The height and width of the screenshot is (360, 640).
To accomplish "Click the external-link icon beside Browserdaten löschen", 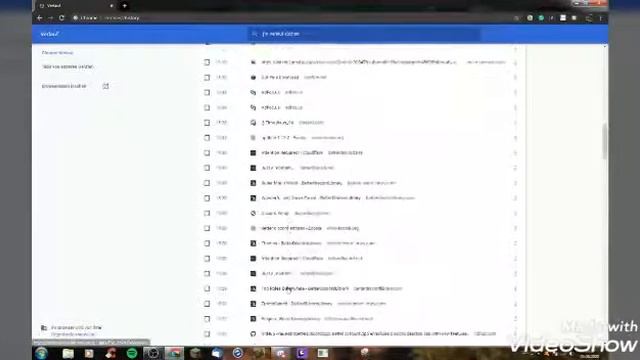I will [x=106, y=86].
